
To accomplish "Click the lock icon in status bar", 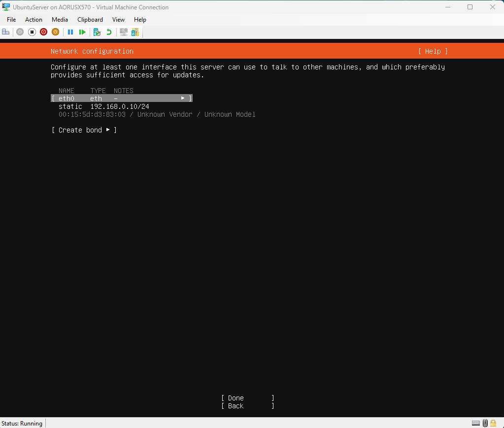I will pyautogui.click(x=493, y=423).
